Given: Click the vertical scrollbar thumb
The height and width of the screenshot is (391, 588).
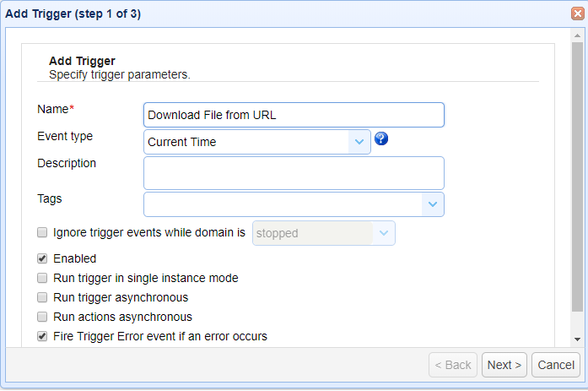Looking at the screenshot, I should (577, 177).
